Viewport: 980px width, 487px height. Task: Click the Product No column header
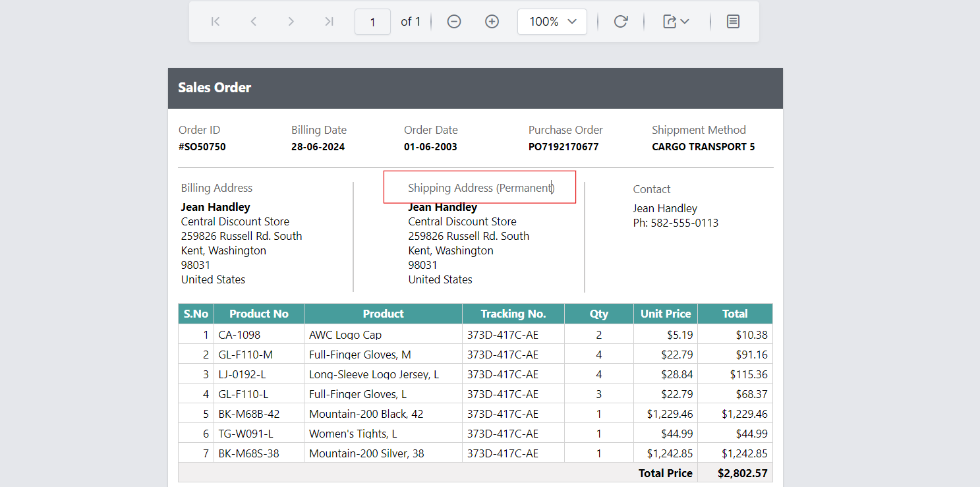click(x=259, y=314)
